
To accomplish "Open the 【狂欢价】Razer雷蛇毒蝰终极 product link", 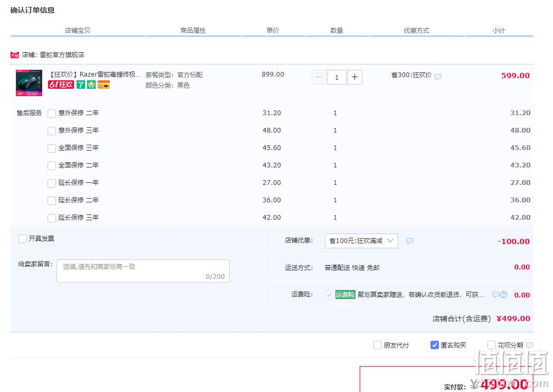I will click(x=95, y=74).
